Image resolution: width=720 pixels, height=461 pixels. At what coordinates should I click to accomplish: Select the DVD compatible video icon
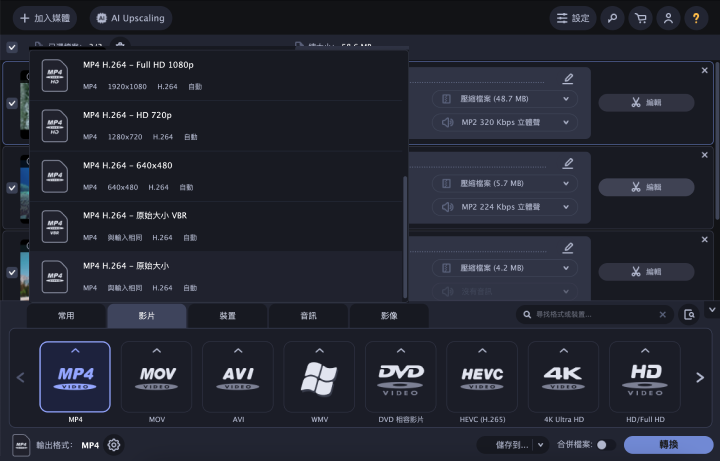[x=400, y=377]
